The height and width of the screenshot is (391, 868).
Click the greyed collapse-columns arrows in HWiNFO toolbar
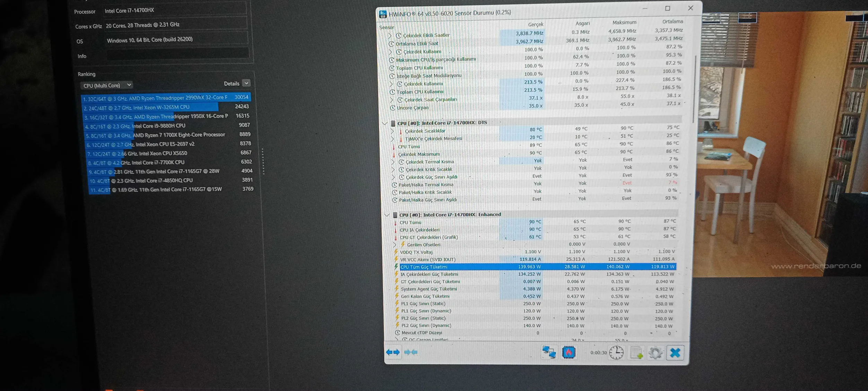coord(411,352)
